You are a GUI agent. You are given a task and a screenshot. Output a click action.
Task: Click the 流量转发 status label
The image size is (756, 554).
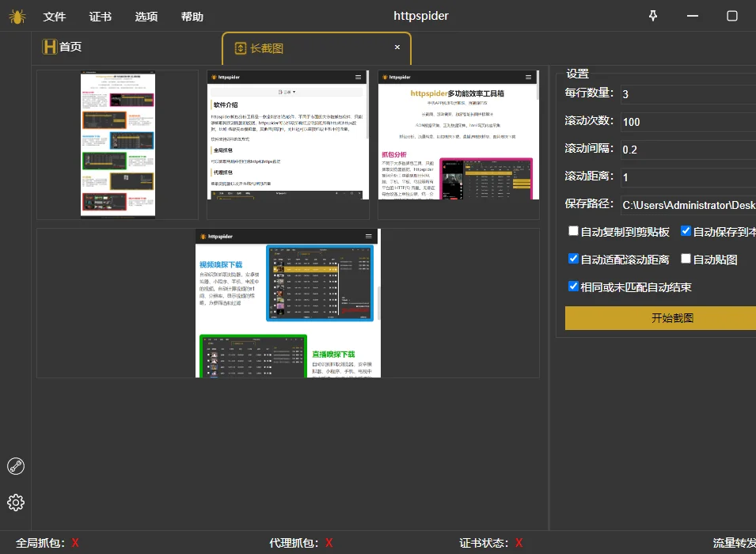point(735,543)
